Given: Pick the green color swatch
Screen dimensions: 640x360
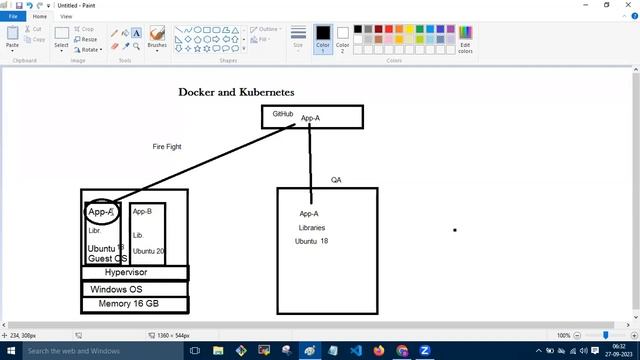Looking at the screenshot, I should 420,29.
